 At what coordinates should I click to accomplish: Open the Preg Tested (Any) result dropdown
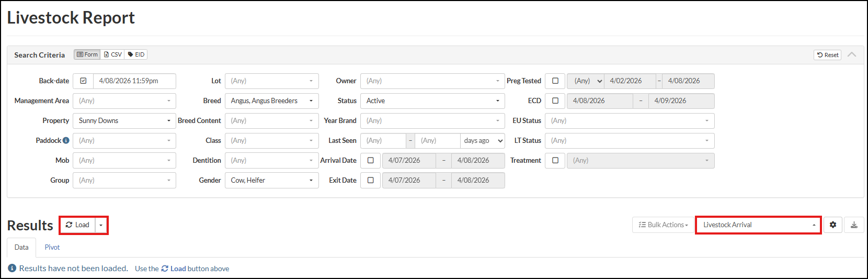coord(586,81)
